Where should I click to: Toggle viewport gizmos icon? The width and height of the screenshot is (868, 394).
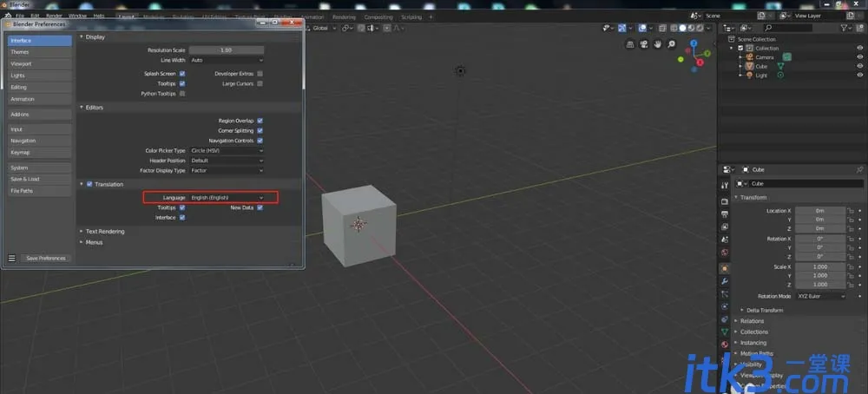tap(621, 28)
